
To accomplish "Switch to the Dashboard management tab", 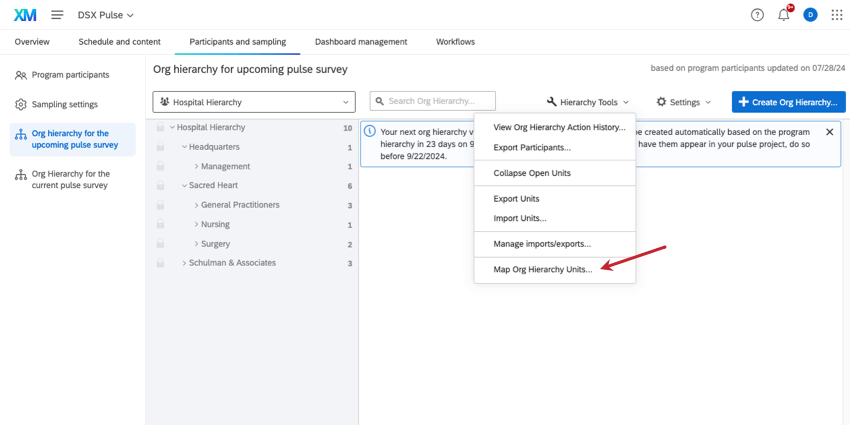I will [361, 42].
